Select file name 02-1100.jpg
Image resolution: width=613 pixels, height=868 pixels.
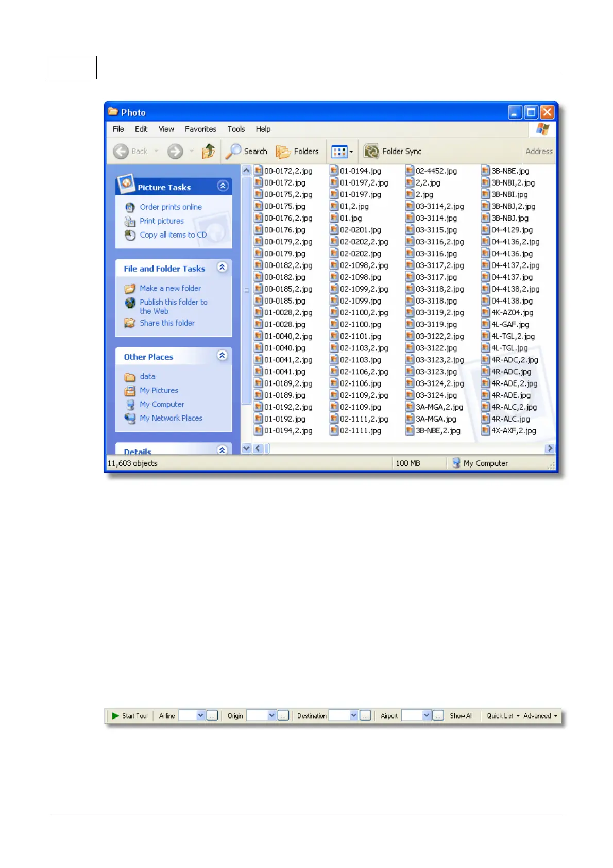coord(361,325)
